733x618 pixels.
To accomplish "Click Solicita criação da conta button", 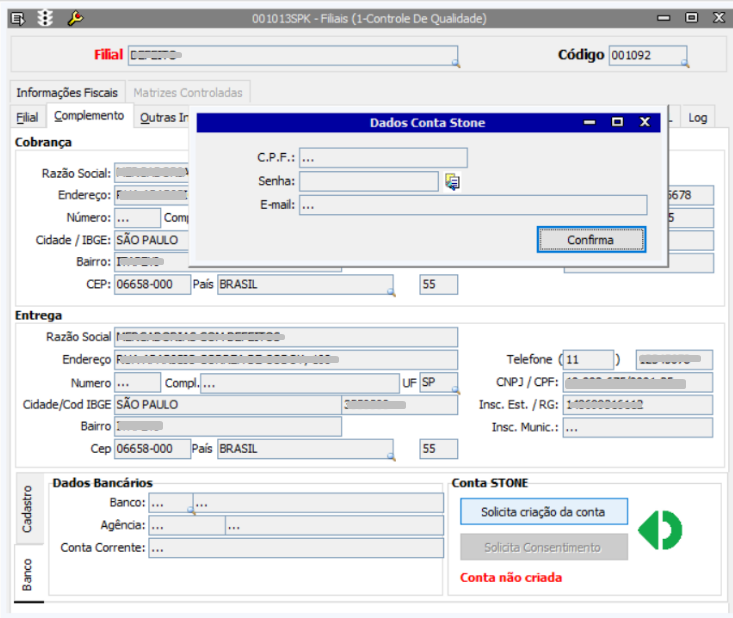I will (544, 511).
